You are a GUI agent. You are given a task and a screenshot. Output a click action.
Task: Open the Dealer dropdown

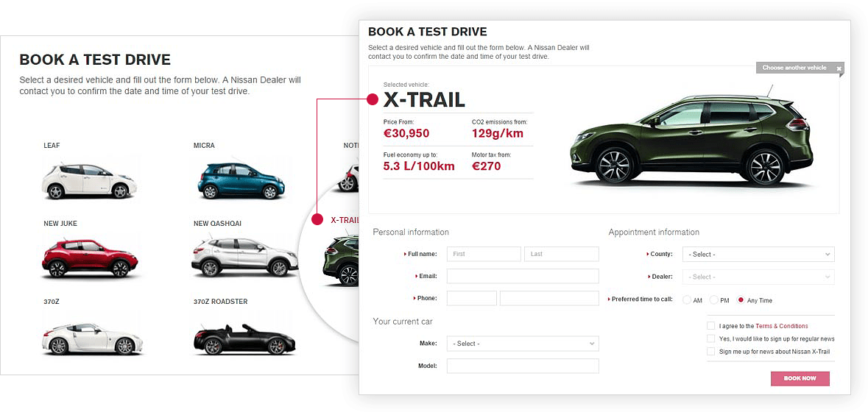coord(758,277)
